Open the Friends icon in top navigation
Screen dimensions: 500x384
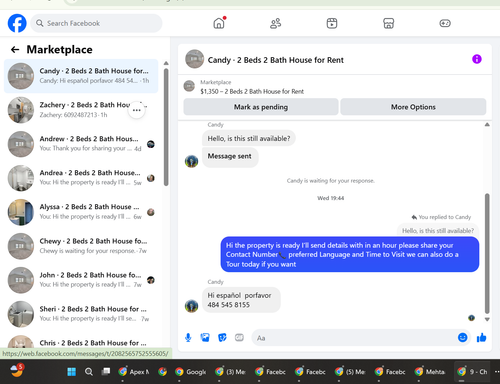pos(276,23)
